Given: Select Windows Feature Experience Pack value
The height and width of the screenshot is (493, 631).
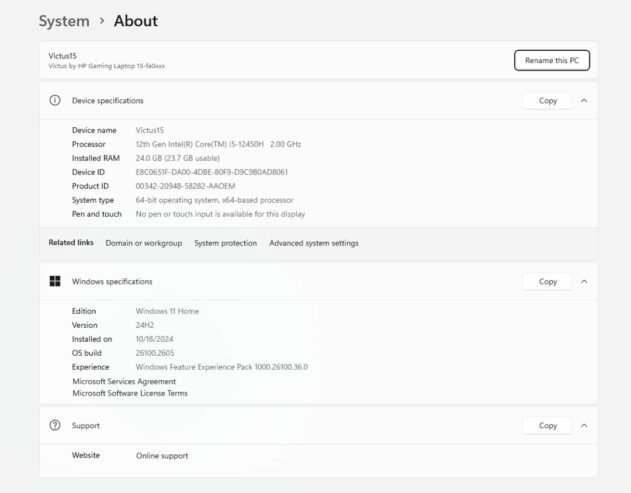Looking at the screenshot, I should (222, 367).
